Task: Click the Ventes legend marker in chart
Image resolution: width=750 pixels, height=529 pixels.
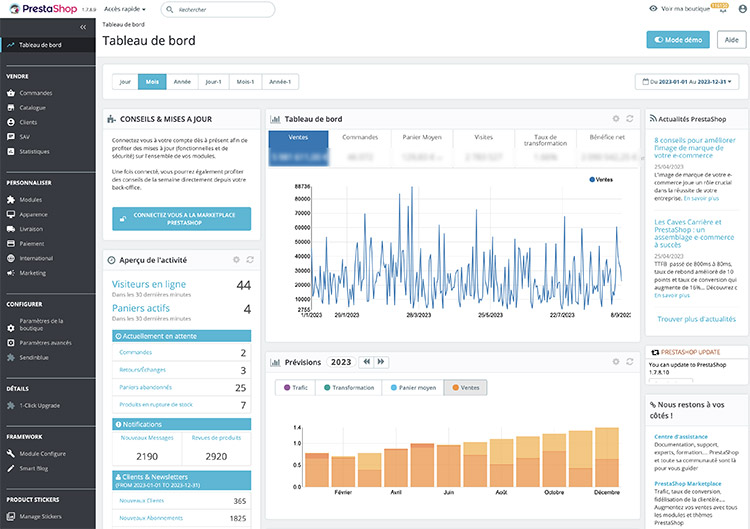Action: [x=592, y=180]
